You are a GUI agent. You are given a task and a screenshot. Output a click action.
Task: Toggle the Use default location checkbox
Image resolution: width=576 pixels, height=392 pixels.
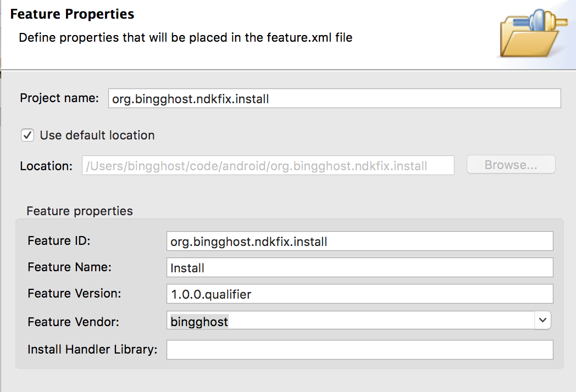(27, 135)
